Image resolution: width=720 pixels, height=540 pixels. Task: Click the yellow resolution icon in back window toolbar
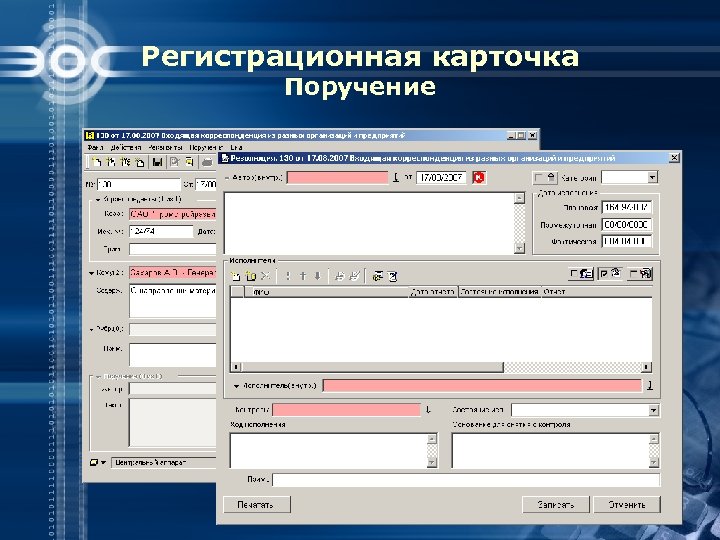click(189, 162)
